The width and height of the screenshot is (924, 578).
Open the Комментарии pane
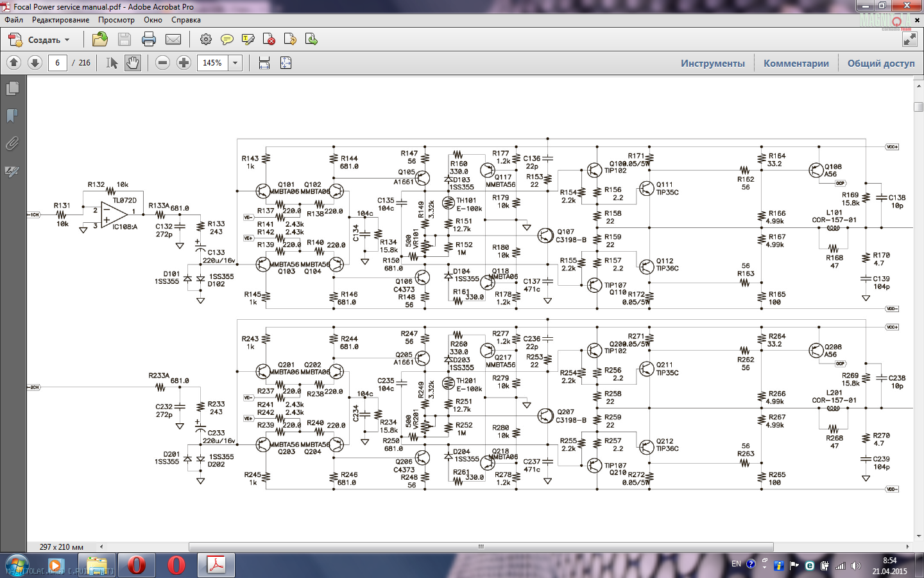pyautogui.click(x=796, y=63)
